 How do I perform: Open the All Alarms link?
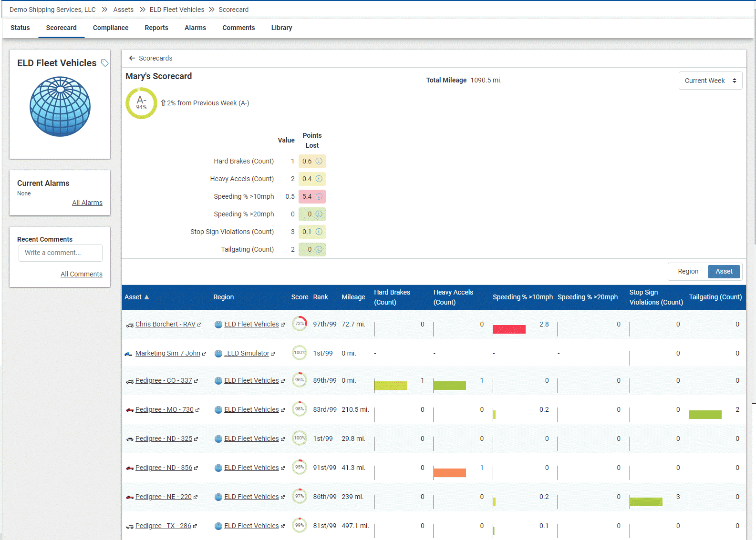click(x=87, y=203)
